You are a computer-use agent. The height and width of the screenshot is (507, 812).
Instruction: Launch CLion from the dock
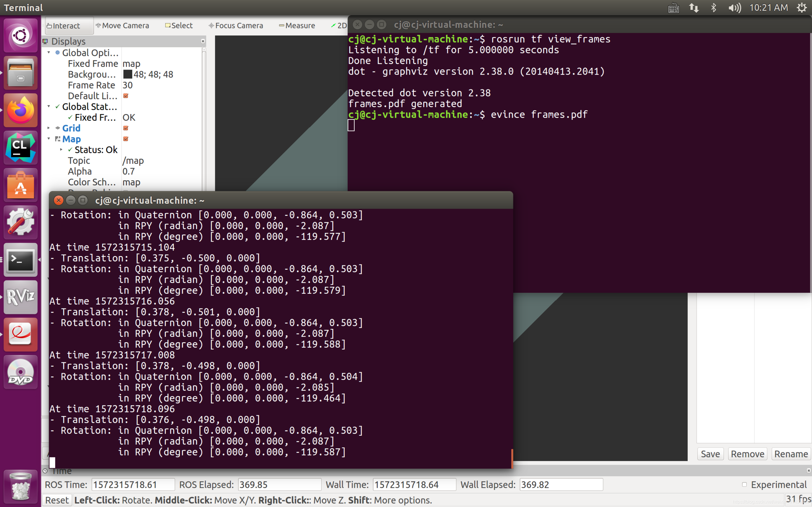coord(21,148)
